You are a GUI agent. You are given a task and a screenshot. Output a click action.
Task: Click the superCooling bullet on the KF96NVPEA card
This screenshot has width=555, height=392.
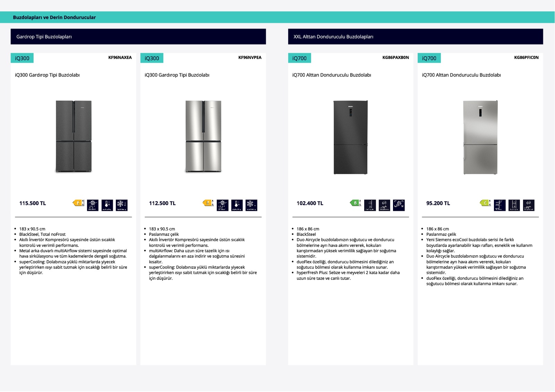[x=203, y=273]
